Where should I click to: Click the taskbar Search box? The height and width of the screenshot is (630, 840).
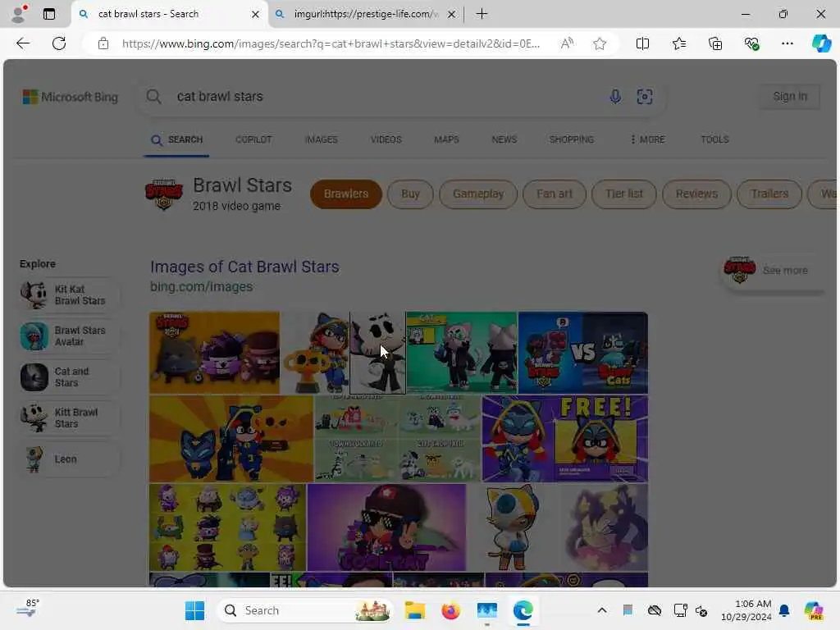coord(305,610)
